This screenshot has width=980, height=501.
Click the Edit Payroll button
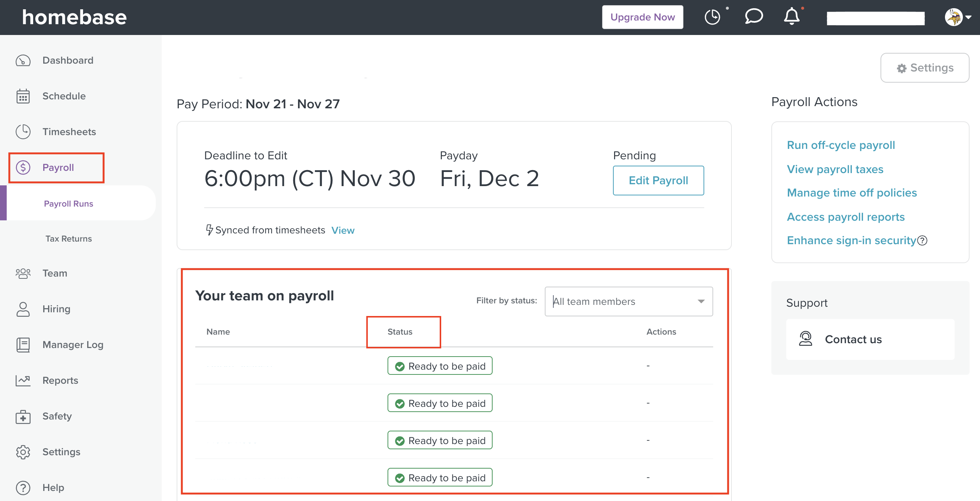(x=658, y=181)
